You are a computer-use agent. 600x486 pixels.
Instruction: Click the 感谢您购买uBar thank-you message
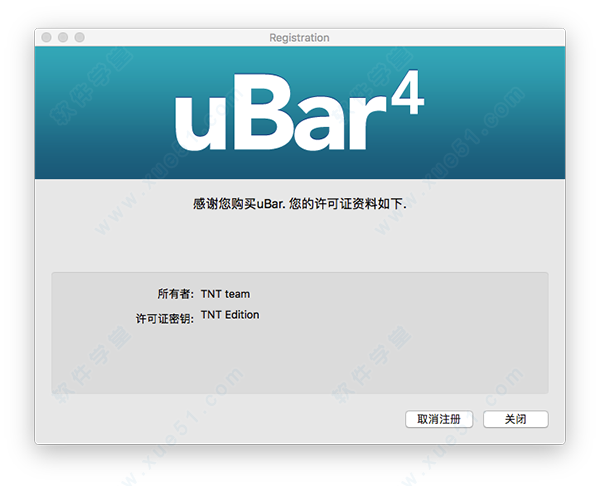point(300,203)
